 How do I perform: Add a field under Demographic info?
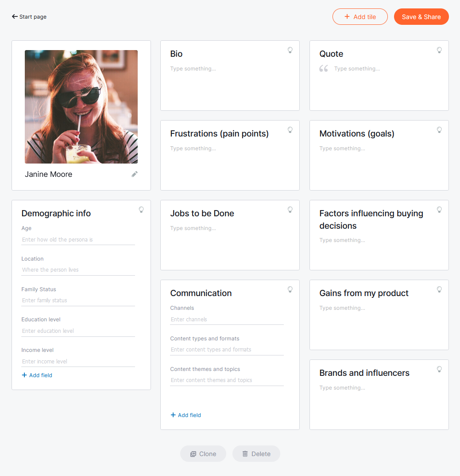click(x=37, y=375)
